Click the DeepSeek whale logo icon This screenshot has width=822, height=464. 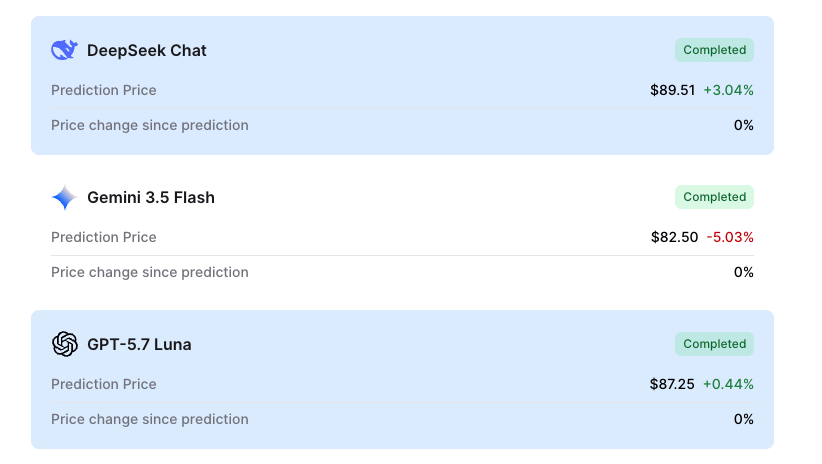tap(64, 50)
